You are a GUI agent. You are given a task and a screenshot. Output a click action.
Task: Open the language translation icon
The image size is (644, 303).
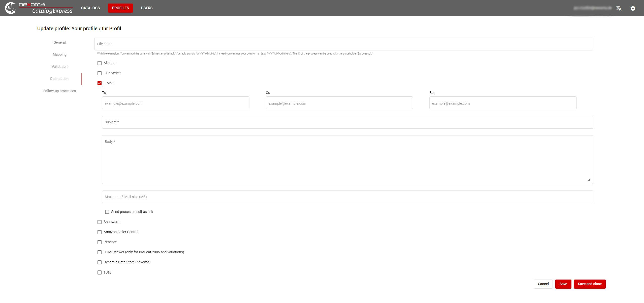tap(619, 8)
